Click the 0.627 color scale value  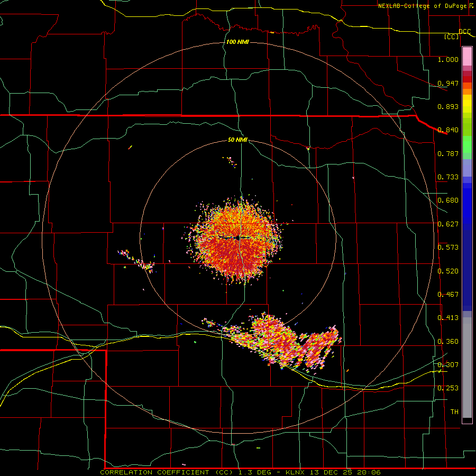click(448, 224)
